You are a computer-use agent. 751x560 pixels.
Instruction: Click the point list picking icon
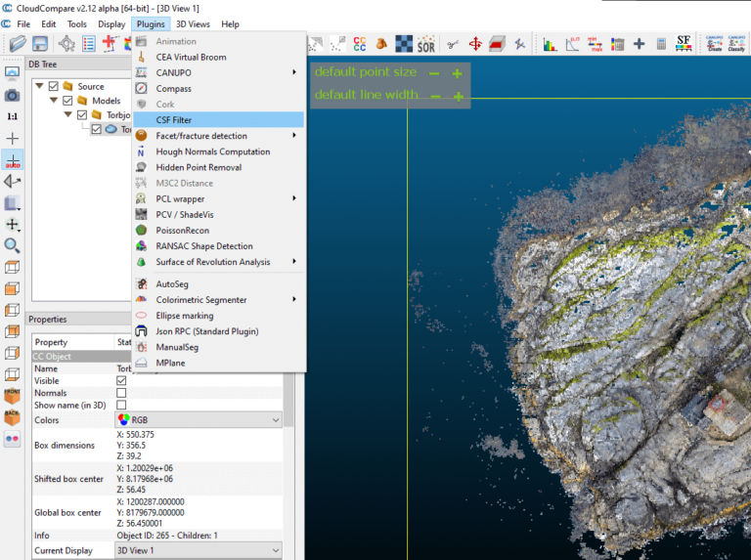(89, 44)
